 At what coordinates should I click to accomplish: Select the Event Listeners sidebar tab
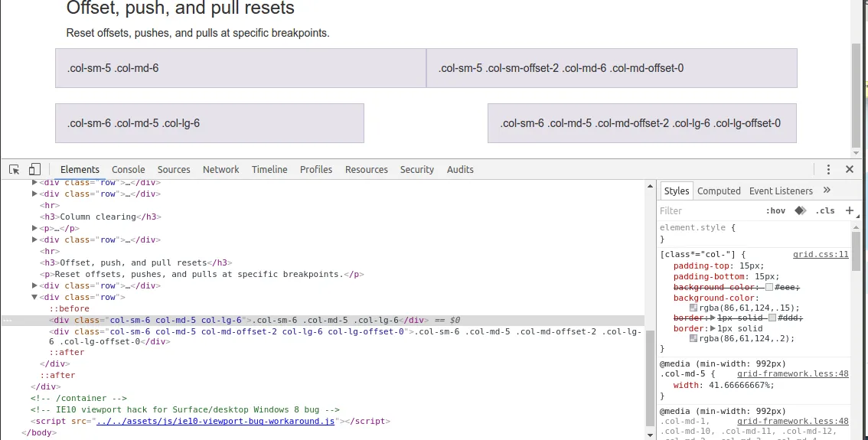pos(781,191)
